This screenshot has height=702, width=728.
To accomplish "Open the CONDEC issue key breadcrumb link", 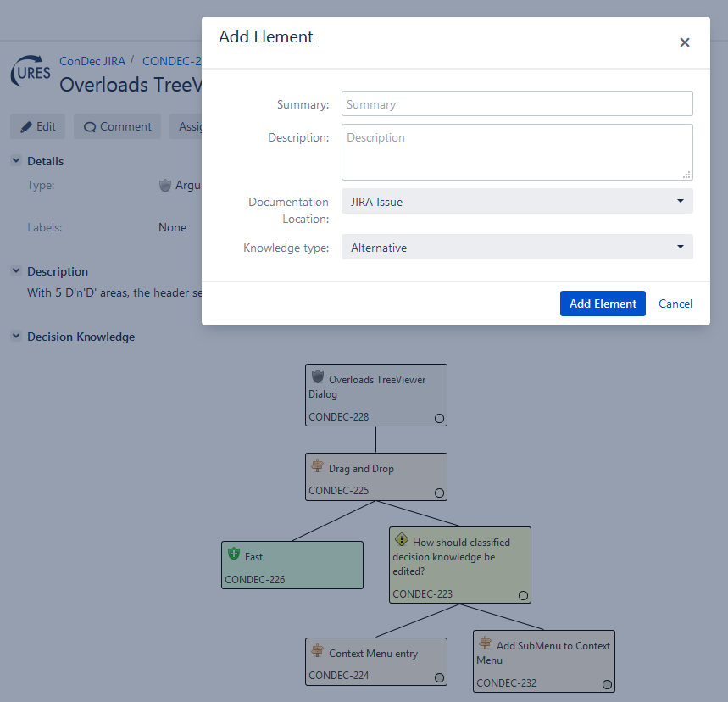I will pyautogui.click(x=172, y=61).
